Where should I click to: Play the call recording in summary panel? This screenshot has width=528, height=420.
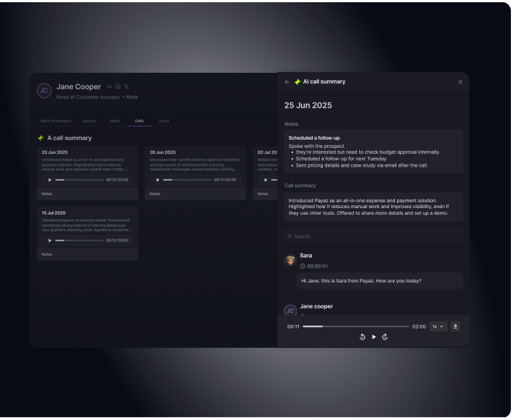(x=373, y=337)
